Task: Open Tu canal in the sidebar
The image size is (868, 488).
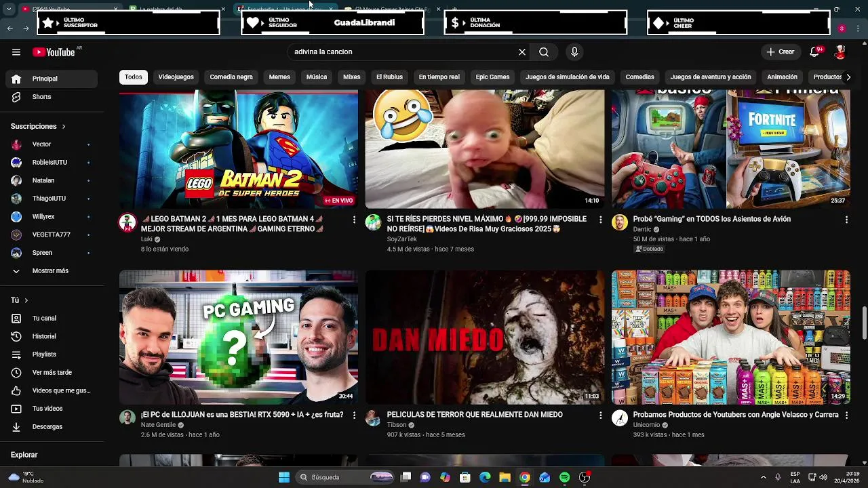Action: pyautogui.click(x=52, y=319)
